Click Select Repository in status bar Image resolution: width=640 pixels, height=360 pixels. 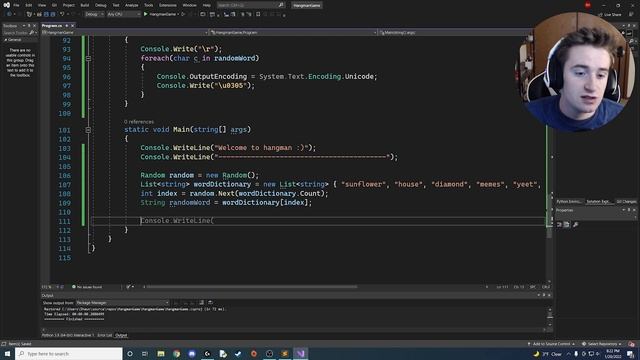[602, 344]
